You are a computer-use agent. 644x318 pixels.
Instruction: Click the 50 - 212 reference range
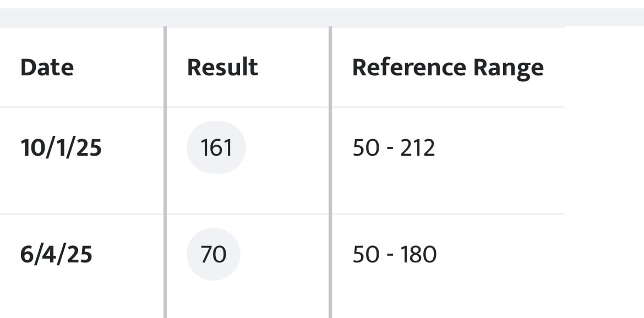[394, 148]
